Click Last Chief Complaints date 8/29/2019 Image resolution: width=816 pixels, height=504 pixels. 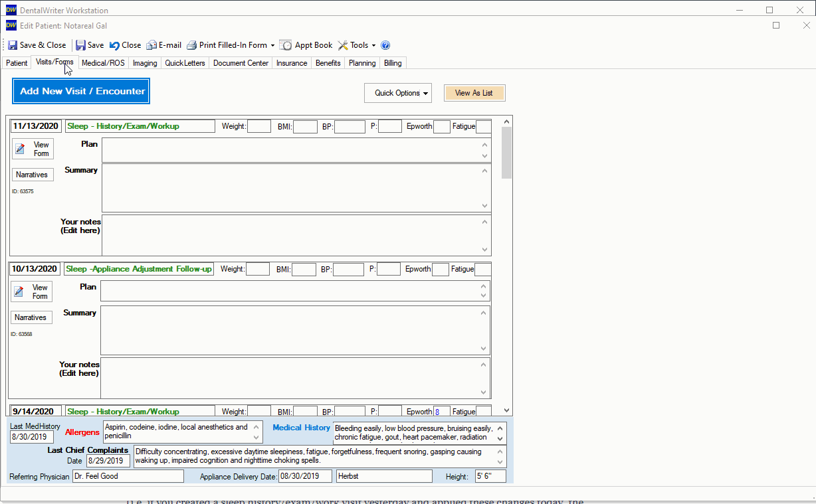108,461
